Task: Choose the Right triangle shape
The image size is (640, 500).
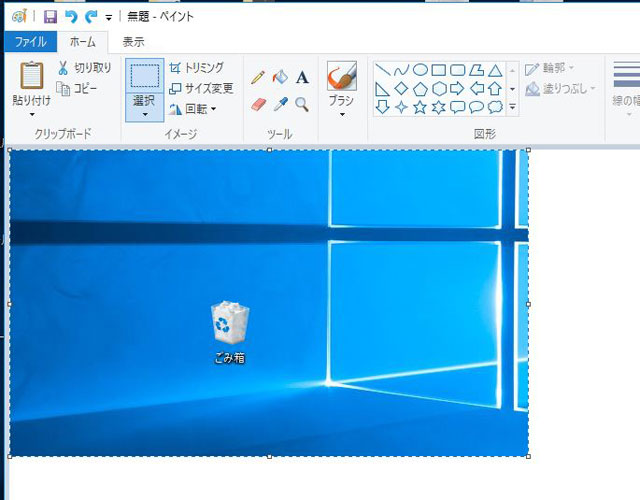Action: (x=382, y=89)
